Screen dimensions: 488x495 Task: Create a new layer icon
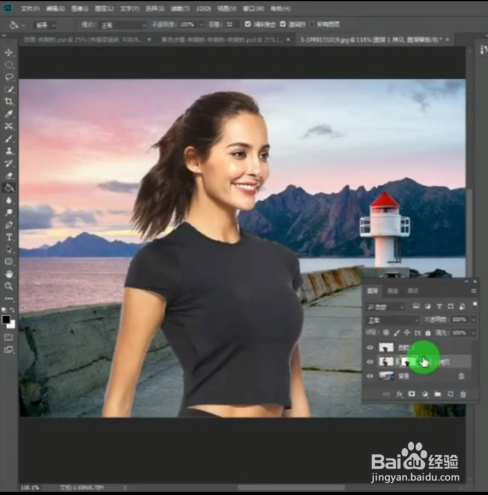click(450, 394)
